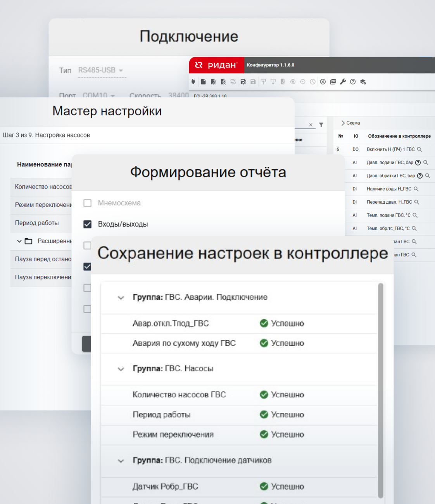435x504 pixels.
Task: Open the RS485-USB connection type dropdown
Action: tap(101, 70)
